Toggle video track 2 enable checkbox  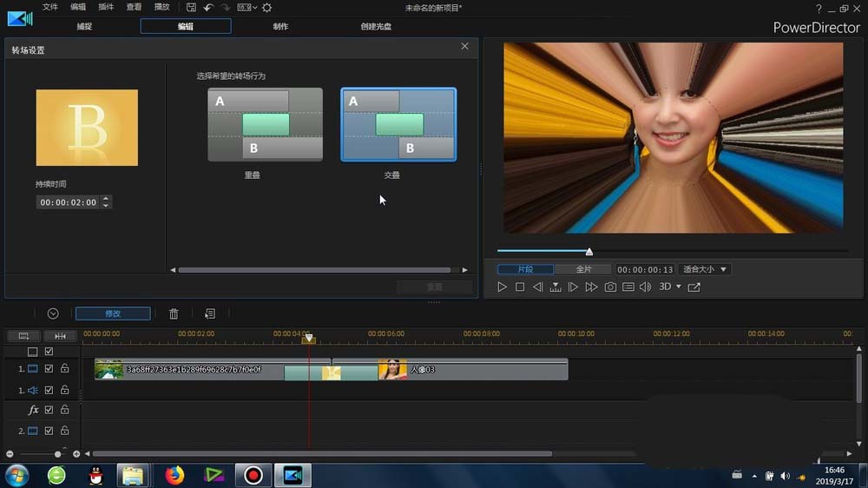pos(49,431)
